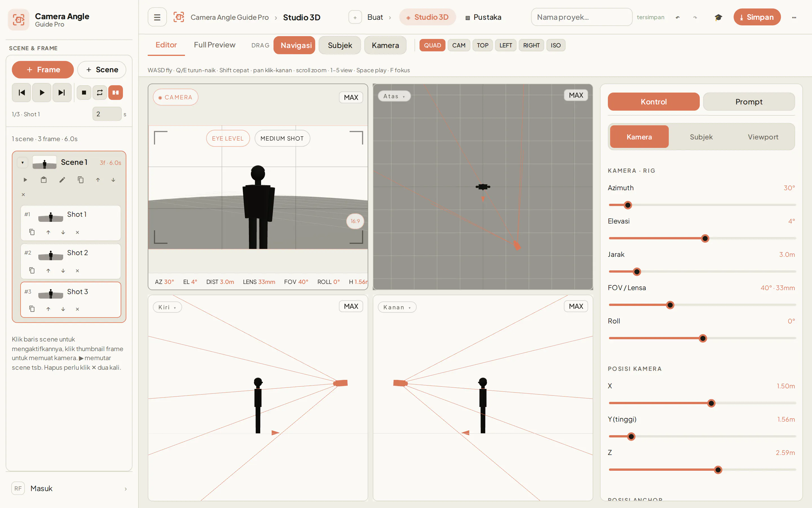Move Shot 1 down
Viewport: 812px width, 508px height.
63,232
